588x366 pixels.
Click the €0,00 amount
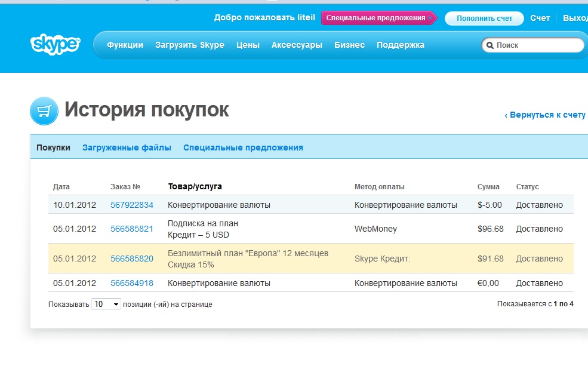pos(488,283)
